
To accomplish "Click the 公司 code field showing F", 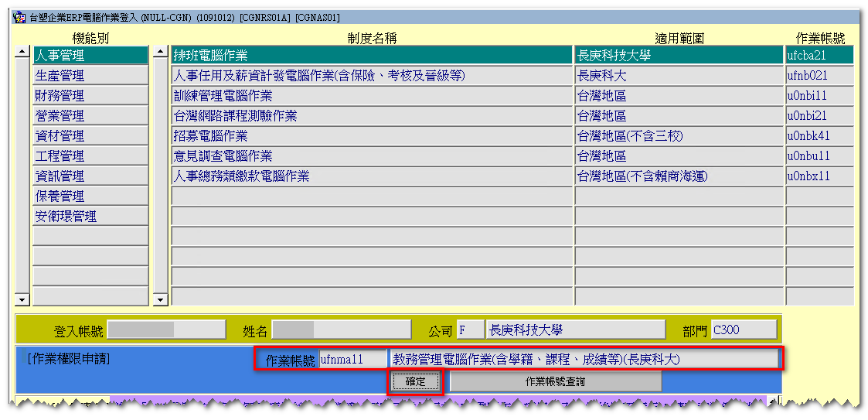I will point(470,330).
